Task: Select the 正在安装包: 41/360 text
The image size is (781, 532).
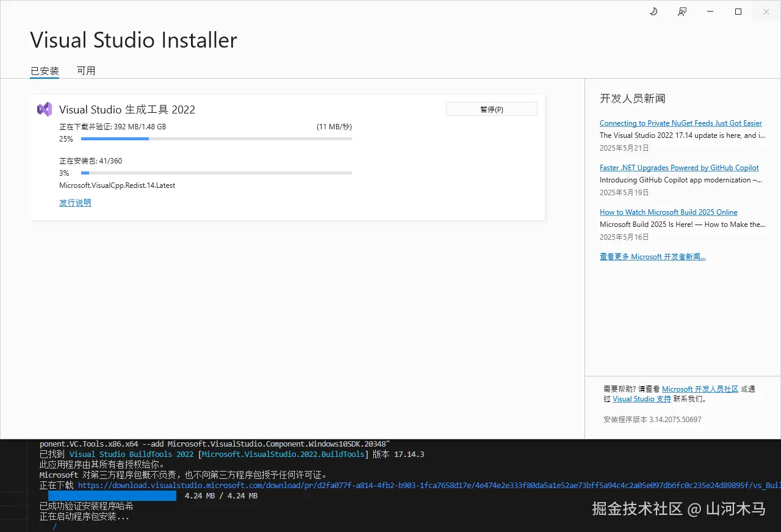Action: 90,161
